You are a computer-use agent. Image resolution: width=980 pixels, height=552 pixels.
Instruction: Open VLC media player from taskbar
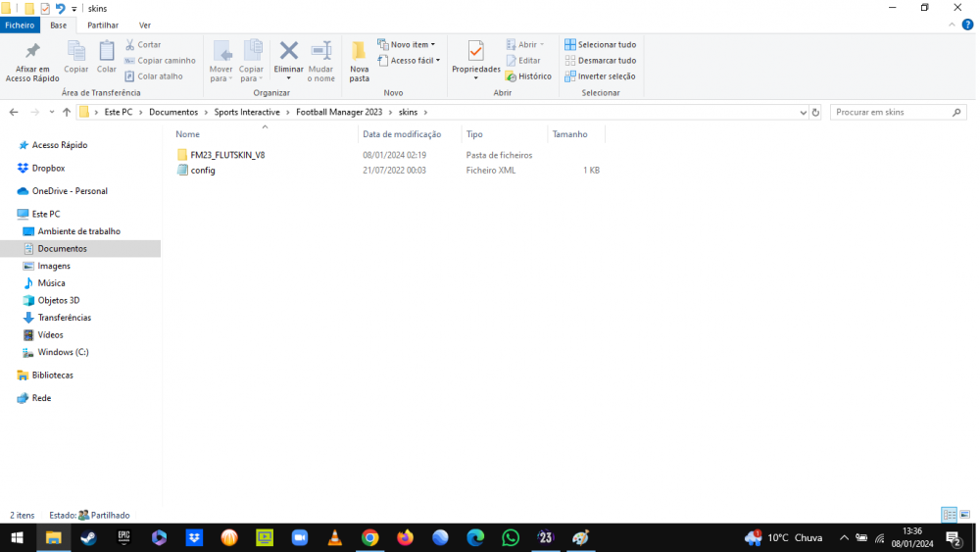coord(334,537)
